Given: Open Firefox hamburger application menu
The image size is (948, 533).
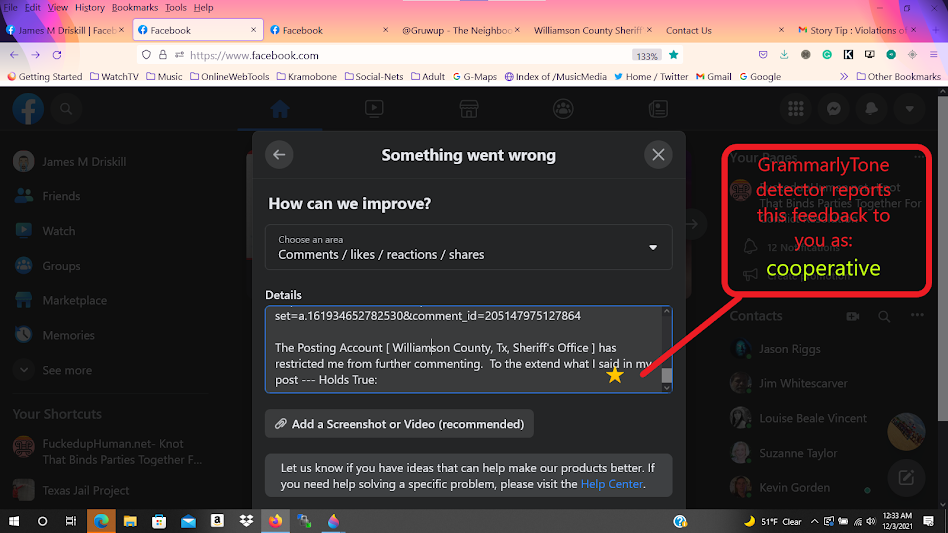Looking at the screenshot, I should [933, 55].
